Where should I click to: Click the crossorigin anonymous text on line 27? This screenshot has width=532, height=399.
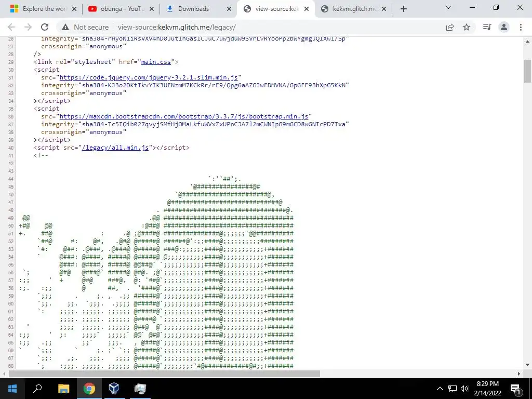[x=84, y=46]
